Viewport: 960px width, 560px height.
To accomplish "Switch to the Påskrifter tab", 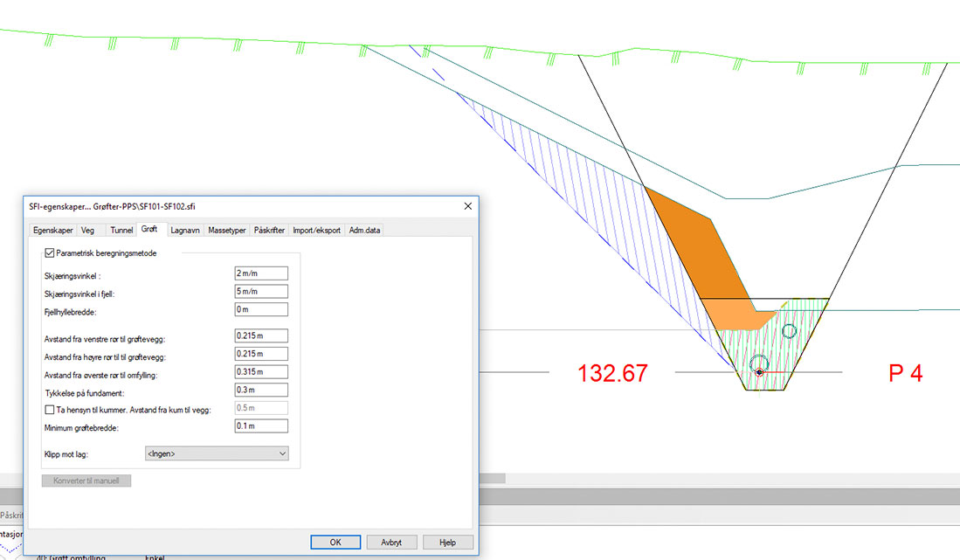I will click(269, 231).
